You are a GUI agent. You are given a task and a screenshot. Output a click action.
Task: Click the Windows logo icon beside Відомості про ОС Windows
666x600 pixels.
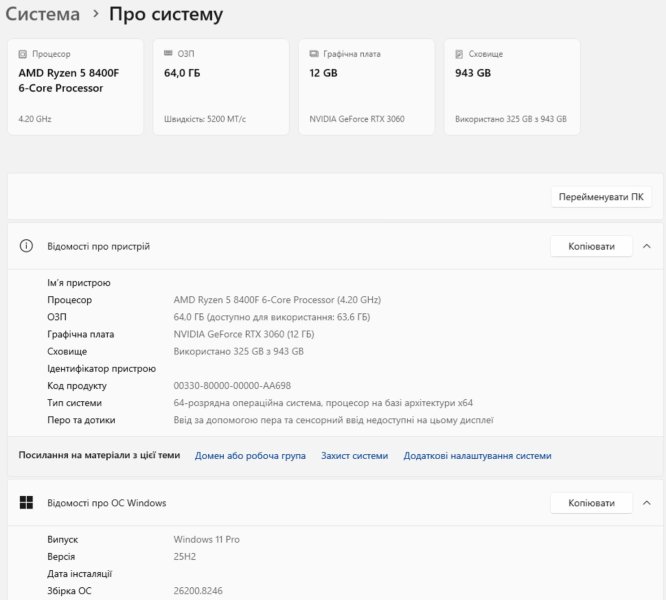tap(26, 502)
